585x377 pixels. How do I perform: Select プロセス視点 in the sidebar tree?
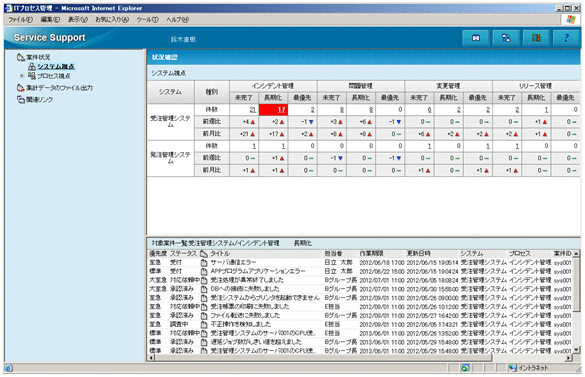click(x=54, y=76)
